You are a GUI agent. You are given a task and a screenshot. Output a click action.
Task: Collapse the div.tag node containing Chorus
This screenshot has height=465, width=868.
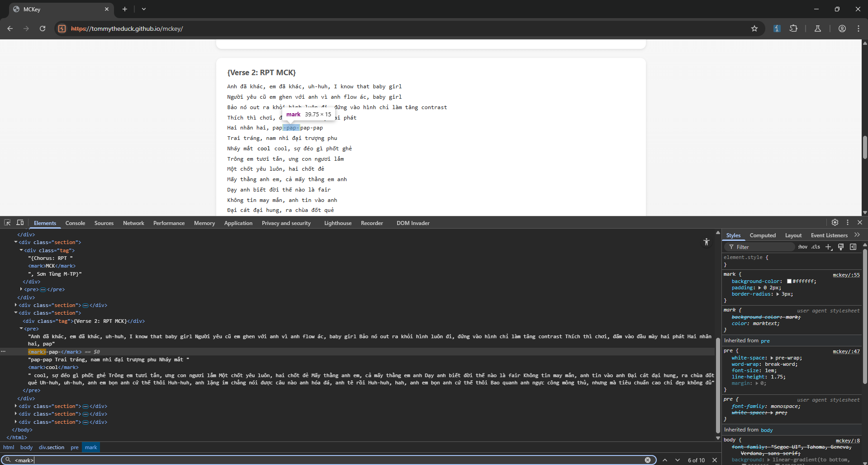21,250
